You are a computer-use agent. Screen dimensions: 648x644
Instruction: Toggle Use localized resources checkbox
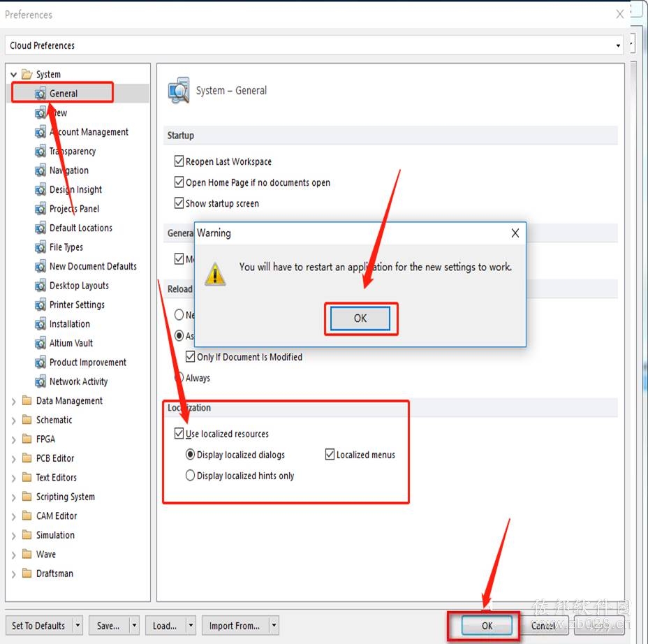(179, 433)
